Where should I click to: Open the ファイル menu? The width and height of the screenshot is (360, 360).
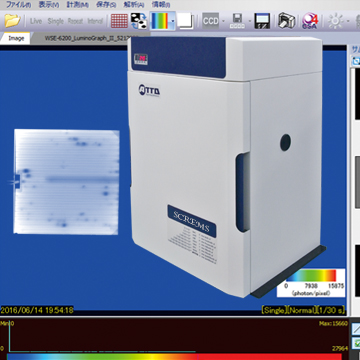[x=19, y=5]
